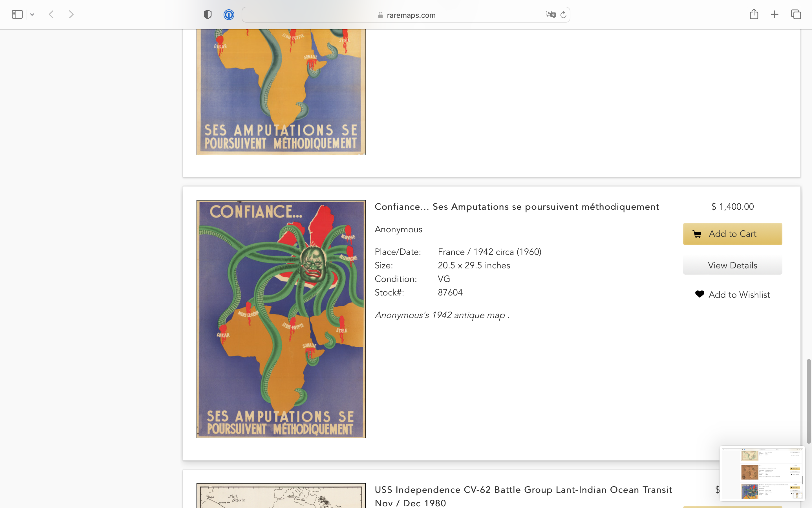Screen dimensions: 812x508
Task: Add the Confiance poster to cart
Action: pos(732,234)
